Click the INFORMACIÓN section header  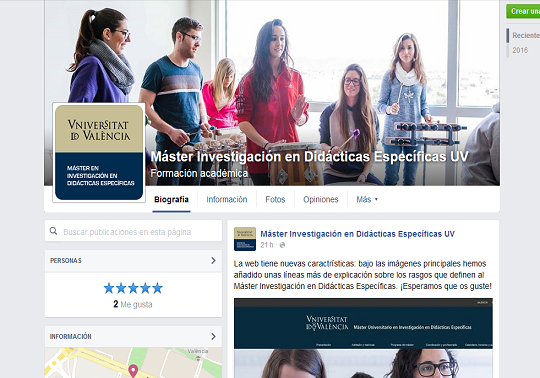coord(133,336)
